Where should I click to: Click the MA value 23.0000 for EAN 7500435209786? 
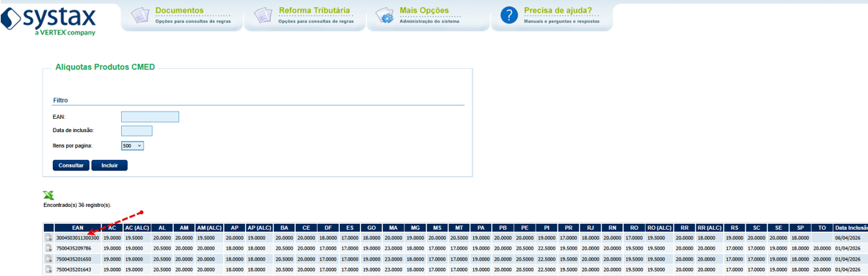393,248
